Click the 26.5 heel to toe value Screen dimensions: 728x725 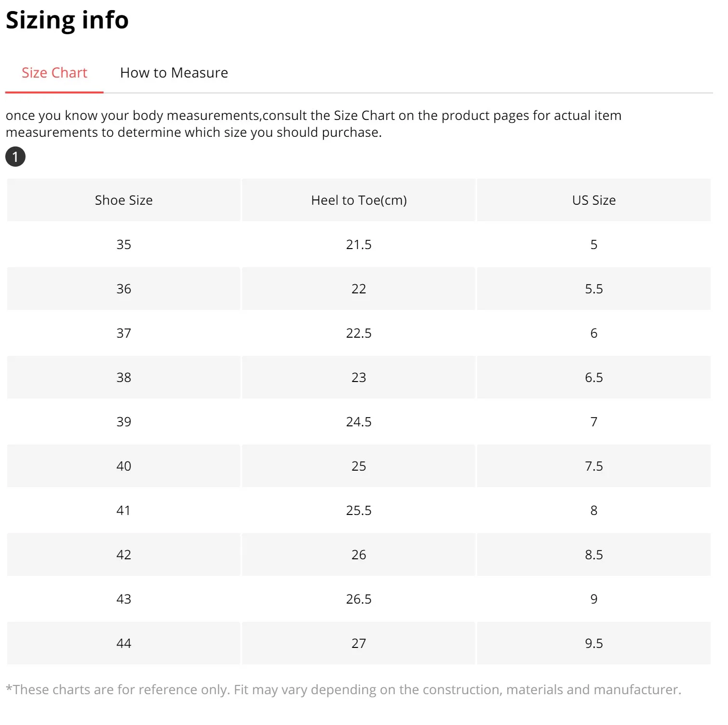click(x=359, y=599)
